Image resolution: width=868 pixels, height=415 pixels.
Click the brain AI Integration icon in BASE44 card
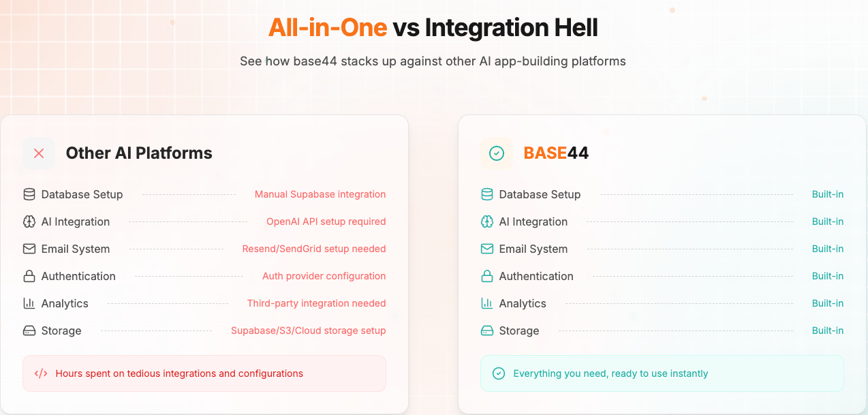point(487,221)
